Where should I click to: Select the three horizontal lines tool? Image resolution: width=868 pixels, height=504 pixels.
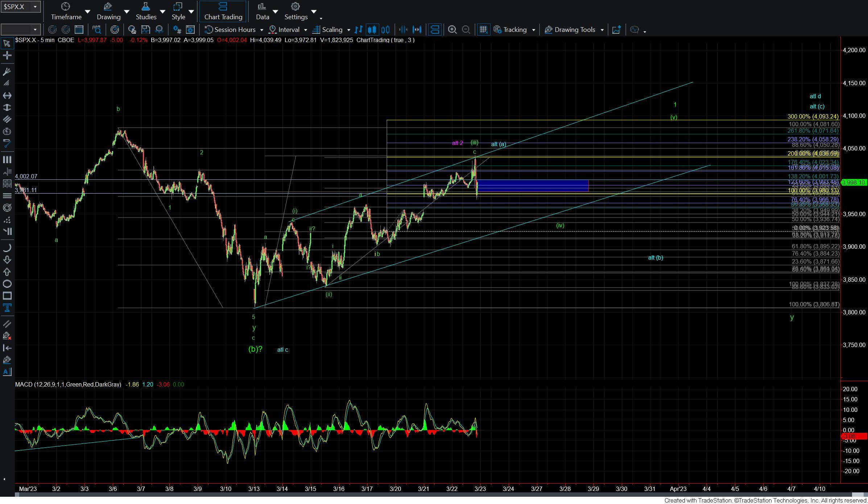7,196
